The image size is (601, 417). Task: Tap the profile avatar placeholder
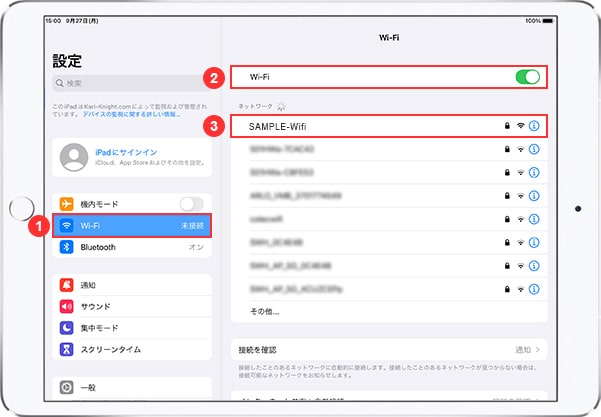[x=74, y=157]
